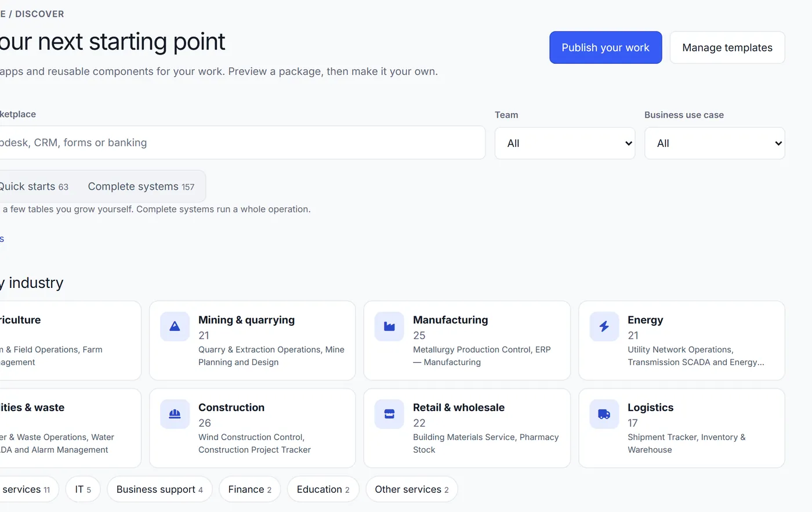Open the Energy card title

coord(645,320)
